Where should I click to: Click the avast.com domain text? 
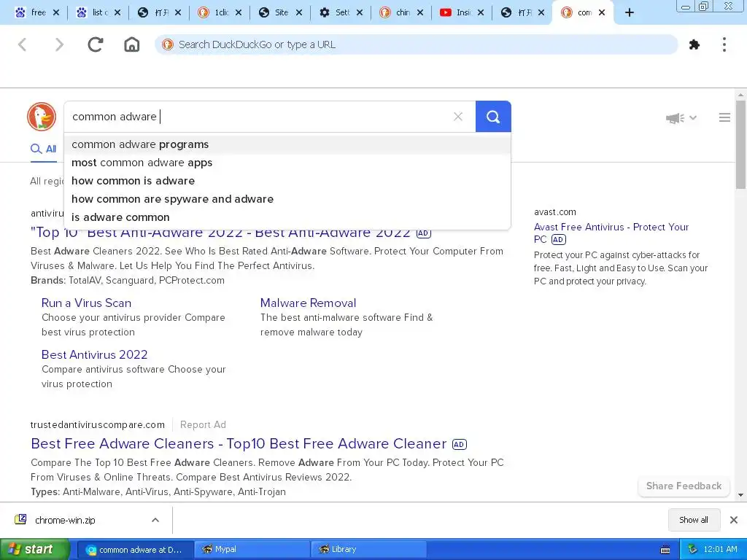click(555, 212)
